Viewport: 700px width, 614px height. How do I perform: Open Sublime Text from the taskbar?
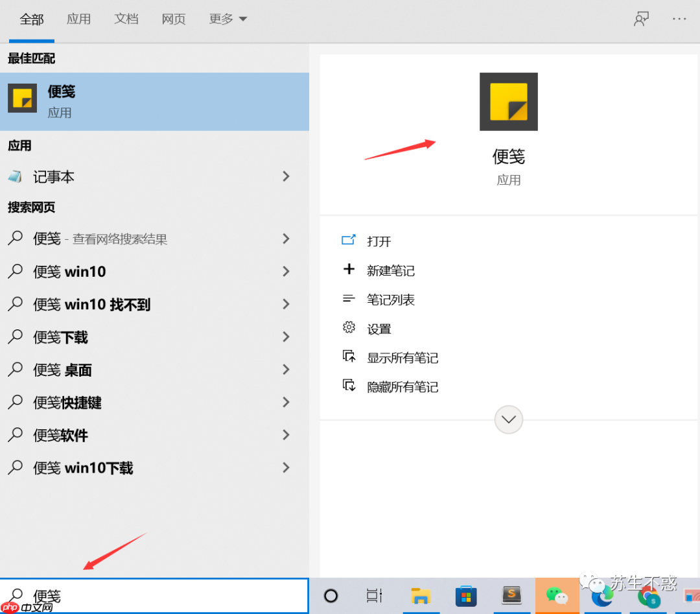click(x=511, y=595)
